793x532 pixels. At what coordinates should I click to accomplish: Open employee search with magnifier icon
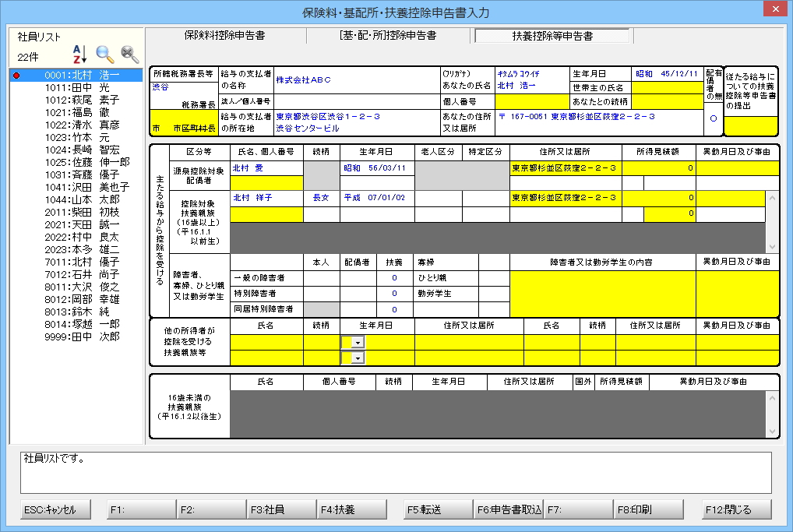[104, 54]
